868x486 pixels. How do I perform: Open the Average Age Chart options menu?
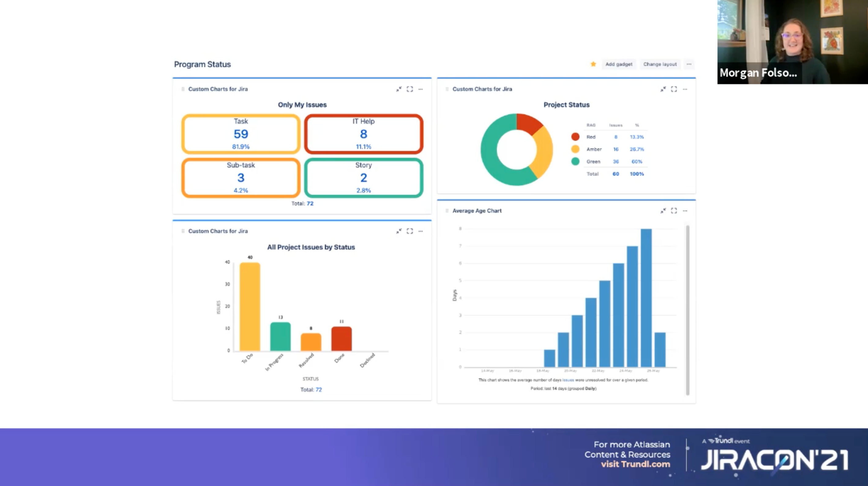pos(685,211)
